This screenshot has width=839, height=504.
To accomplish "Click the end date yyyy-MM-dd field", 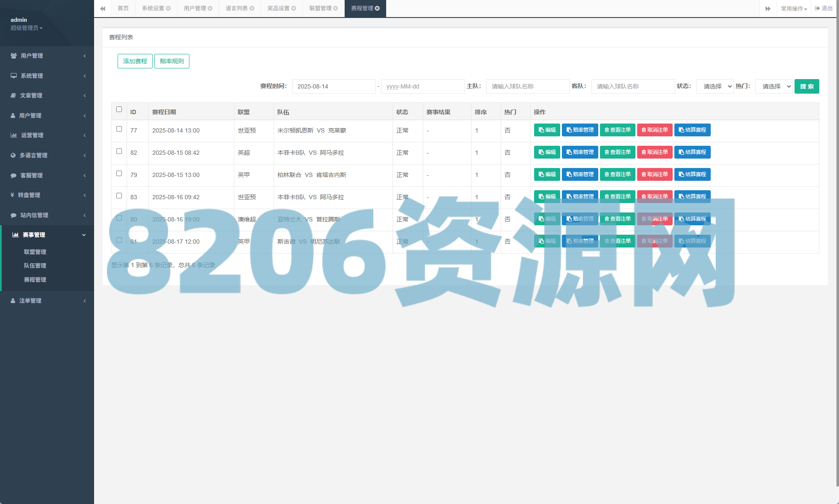I will click(x=422, y=86).
